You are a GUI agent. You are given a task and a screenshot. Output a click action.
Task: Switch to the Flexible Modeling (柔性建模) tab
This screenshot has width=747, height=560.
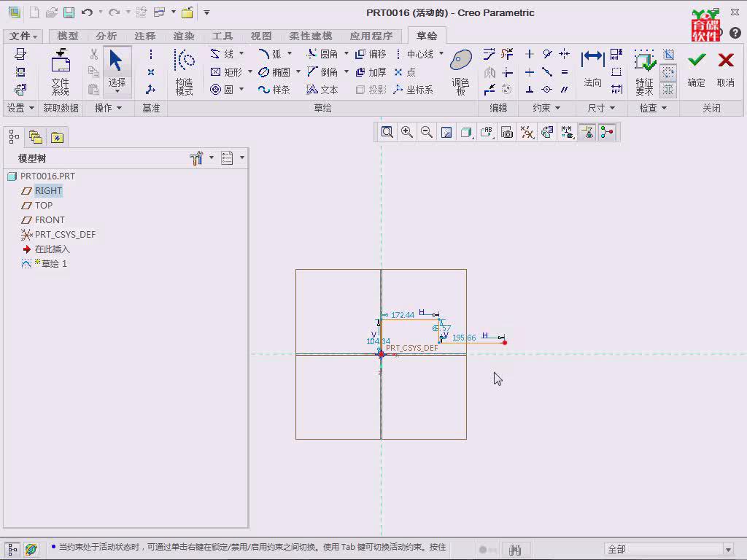[x=311, y=36]
